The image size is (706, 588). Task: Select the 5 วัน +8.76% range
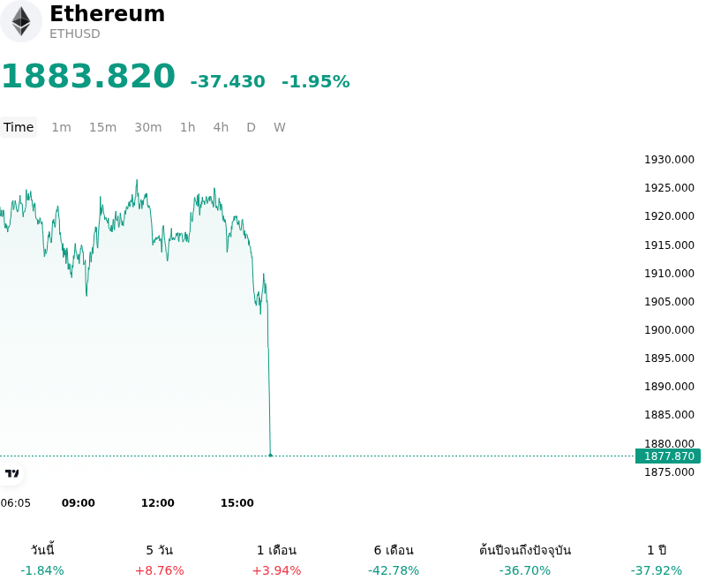160,560
